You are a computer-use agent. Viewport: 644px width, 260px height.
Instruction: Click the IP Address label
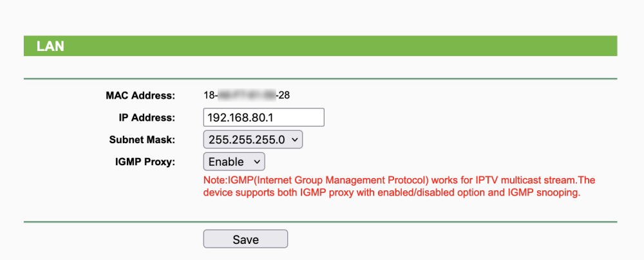tap(147, 117)
